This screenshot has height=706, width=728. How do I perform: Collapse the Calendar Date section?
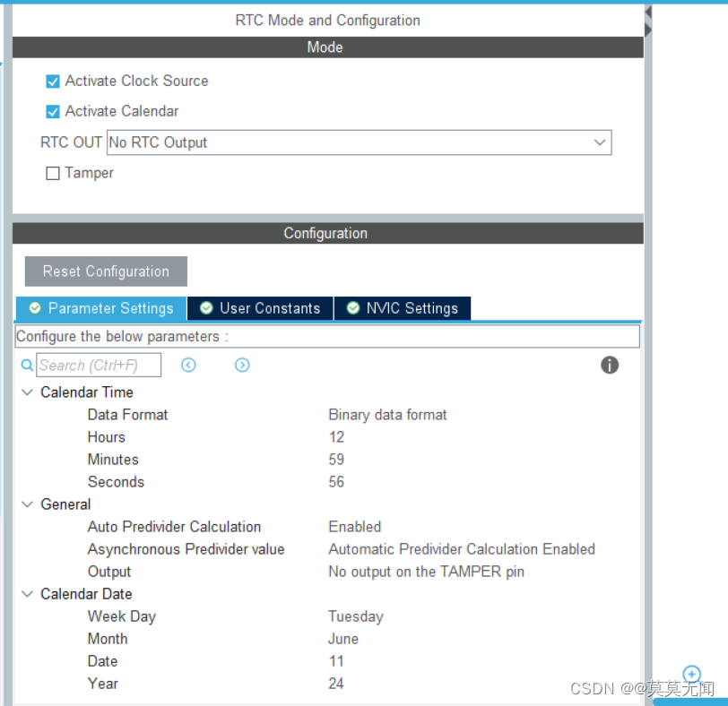[x=27, y=593]
